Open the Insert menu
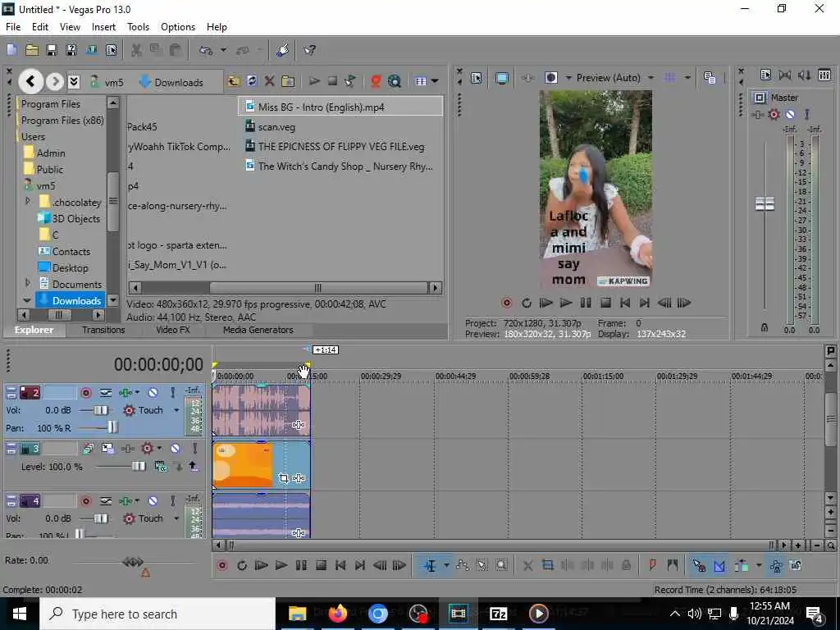Image resolution: width=840 pixels, height=630 pixels. (x=103, y=27)
